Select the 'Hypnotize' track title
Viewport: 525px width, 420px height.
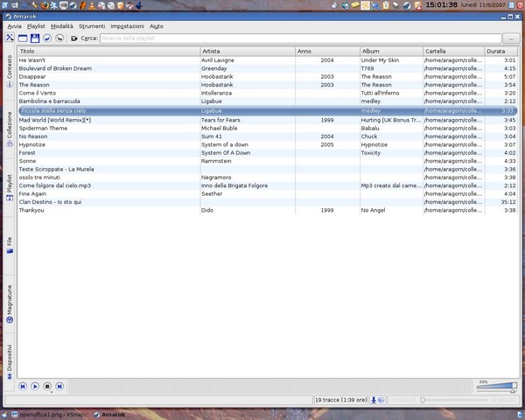[x=32, y=144]
